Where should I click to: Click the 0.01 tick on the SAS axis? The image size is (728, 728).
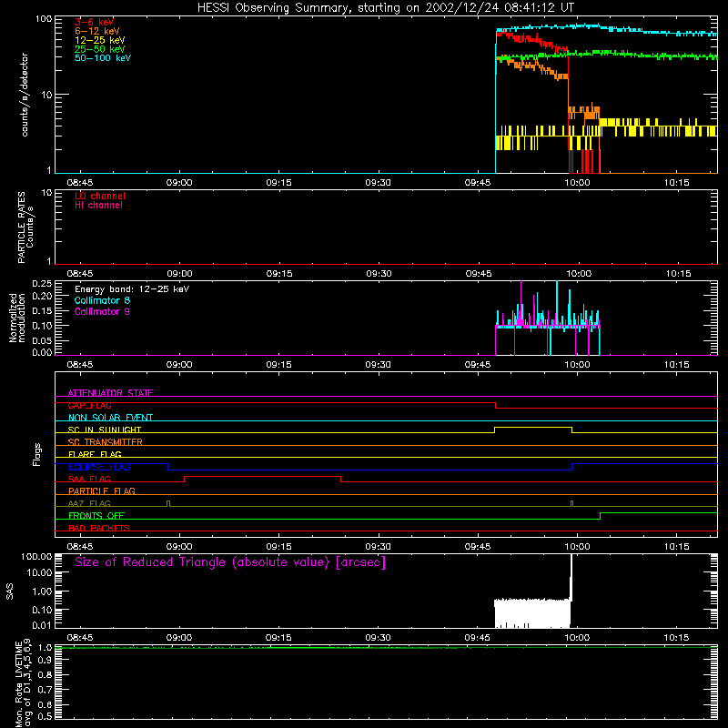[42, 625]
